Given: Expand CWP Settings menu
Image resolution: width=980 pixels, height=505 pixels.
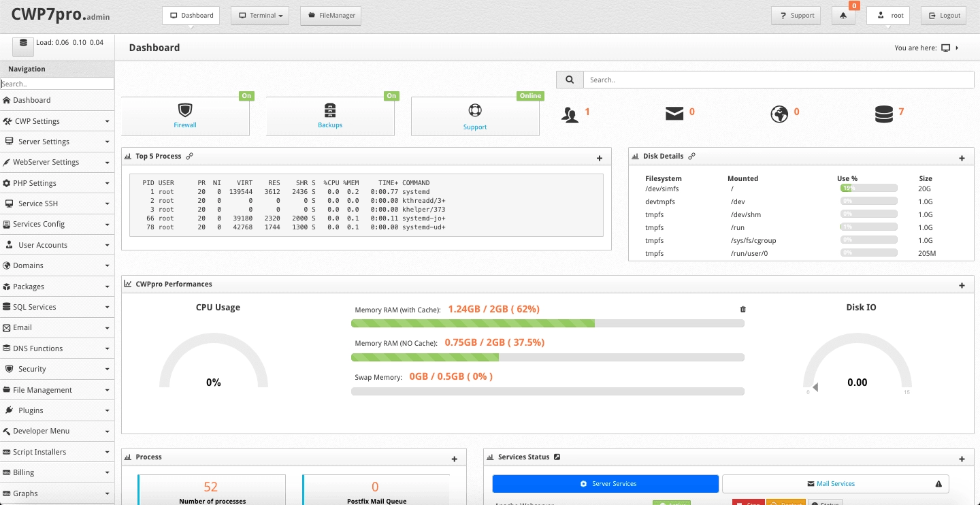Looking at the screenshot, I should (57, 121).
